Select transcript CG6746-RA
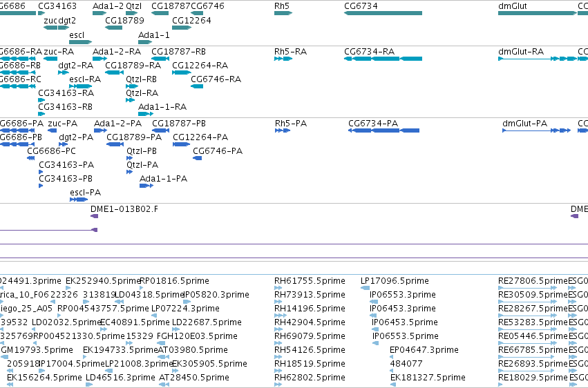Viewport: 588px width, 388px height. (197, 86)
